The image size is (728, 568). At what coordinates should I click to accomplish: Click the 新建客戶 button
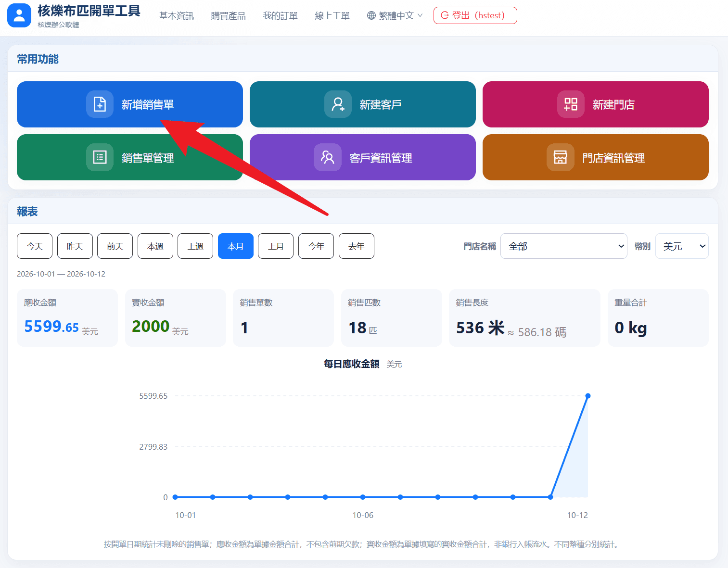pyautogui.click(x=363, y=104)
